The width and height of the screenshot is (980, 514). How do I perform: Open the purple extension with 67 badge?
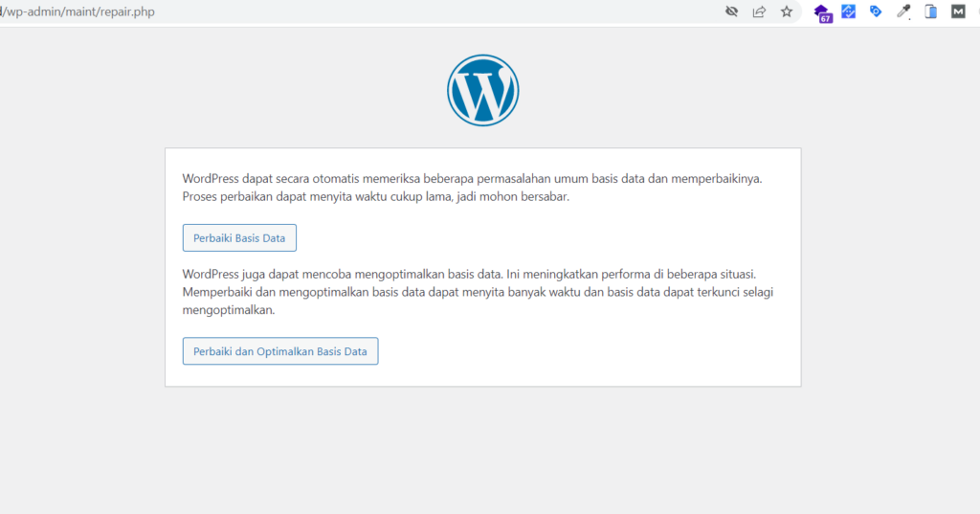[x=823, y=12]
